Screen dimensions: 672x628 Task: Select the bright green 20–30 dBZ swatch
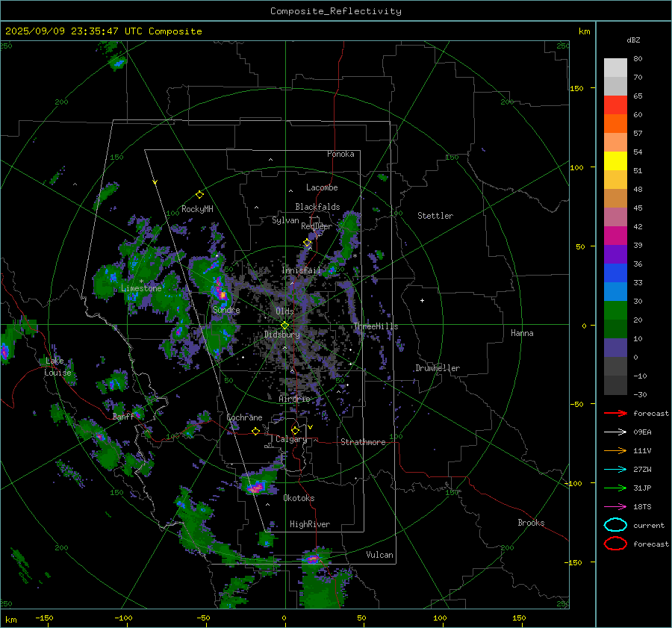pos(615,311)
